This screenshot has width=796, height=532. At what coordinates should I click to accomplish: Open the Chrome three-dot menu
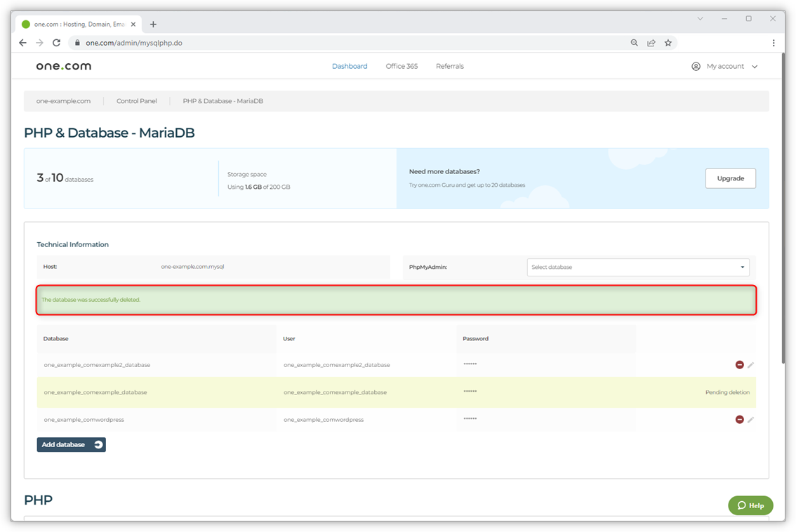coord(774,43)
